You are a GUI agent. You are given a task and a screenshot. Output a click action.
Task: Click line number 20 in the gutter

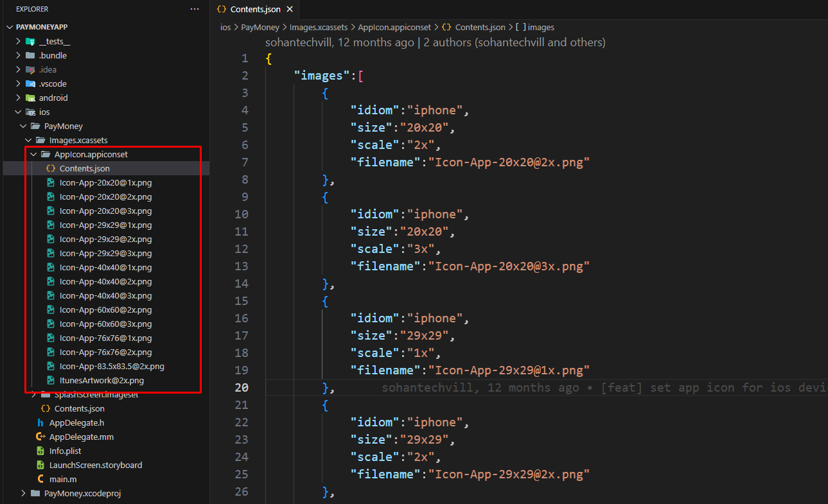(242, 388)
